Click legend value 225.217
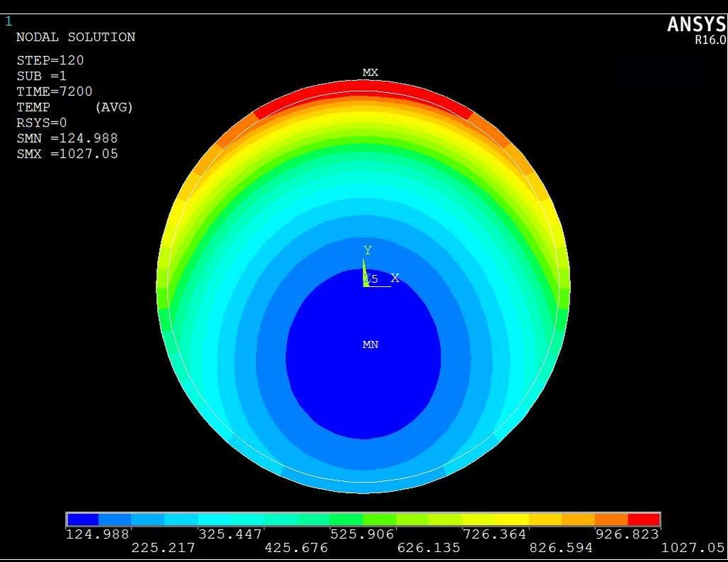Image resolution: width=728 pixels, height=562 pixels. (164, 548)
